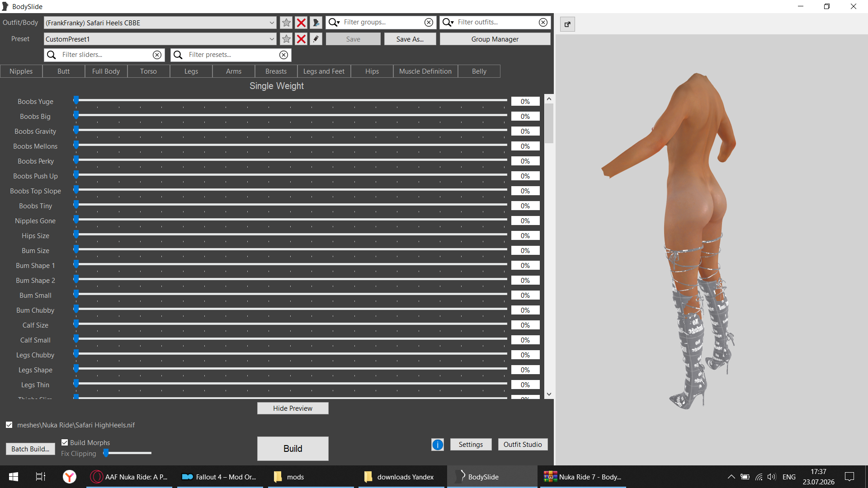Add the outfit to favorites with the star icon

286,23
